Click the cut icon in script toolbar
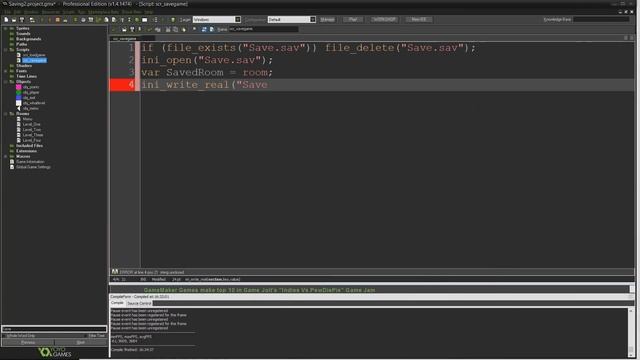 [168, 29]
